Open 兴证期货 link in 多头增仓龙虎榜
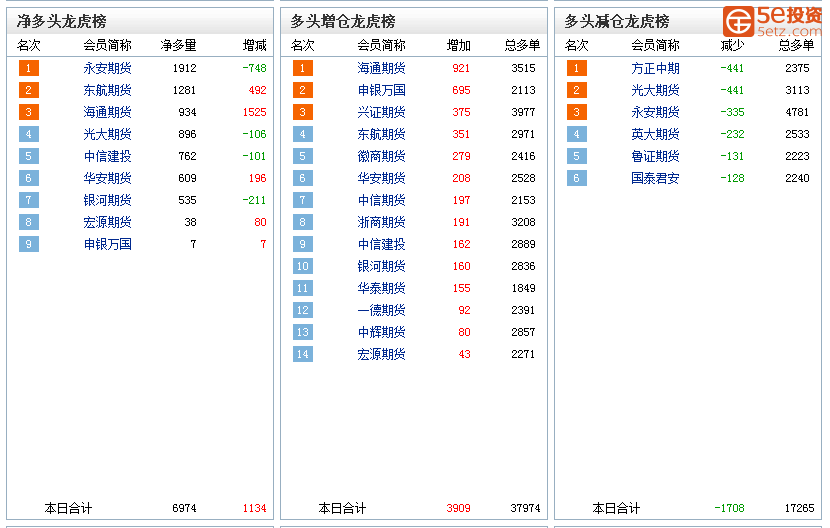This screenshot has width=830, height=528. coord(381,112)
